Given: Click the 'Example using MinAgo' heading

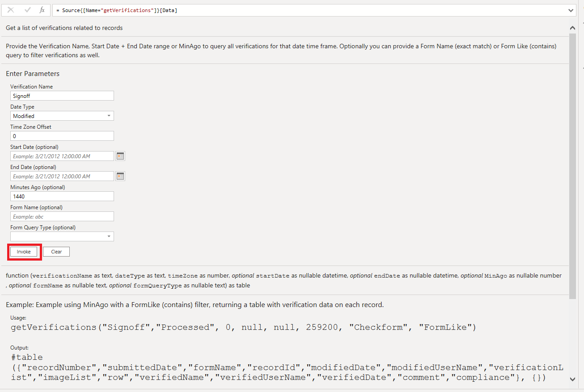Looking at the screenshot, I should tap(195, 305).
